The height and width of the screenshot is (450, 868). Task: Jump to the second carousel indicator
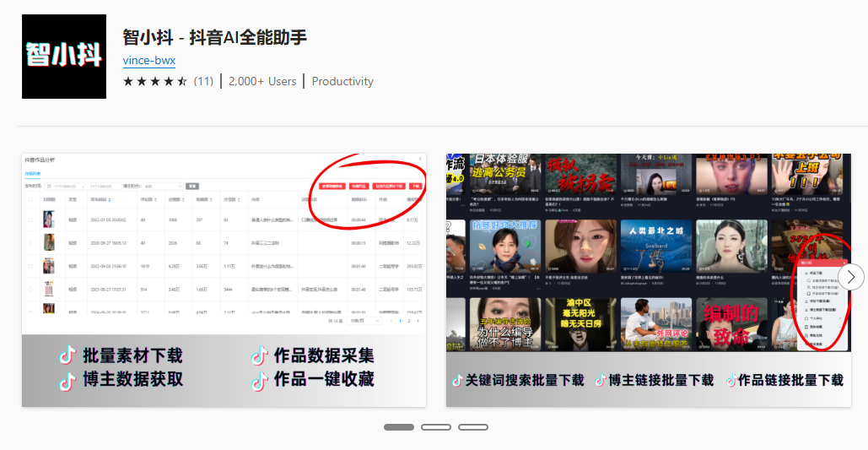[436, 427]
